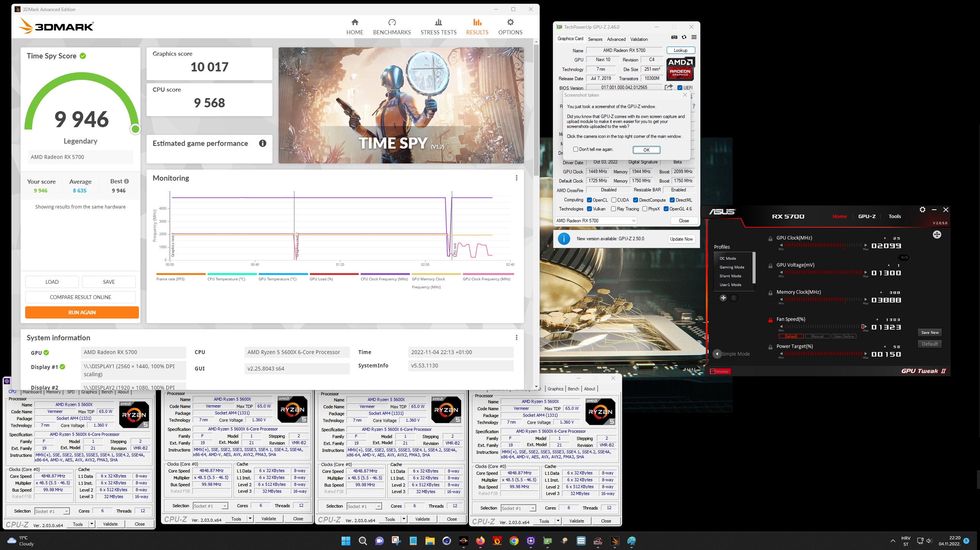980x550 pixels.
Task: Click the GPU Clock(MHz) slider bar
Action: click(x=823, y=245)
